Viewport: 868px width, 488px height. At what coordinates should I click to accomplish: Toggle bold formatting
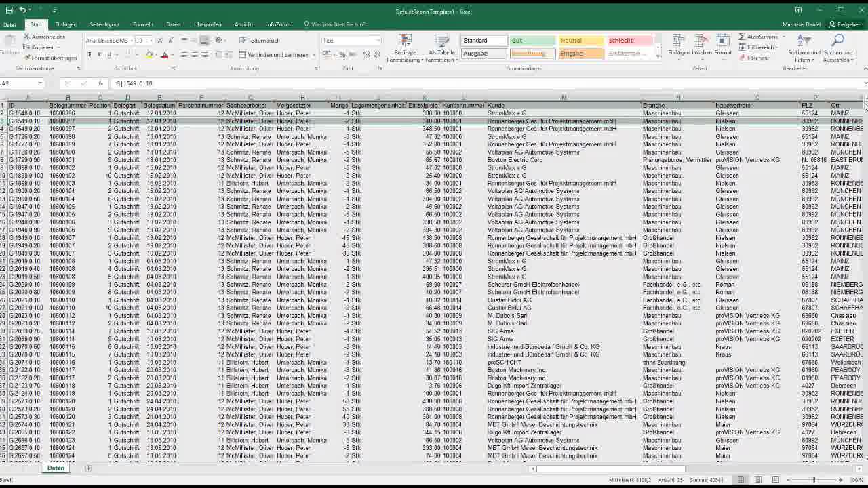89,54
